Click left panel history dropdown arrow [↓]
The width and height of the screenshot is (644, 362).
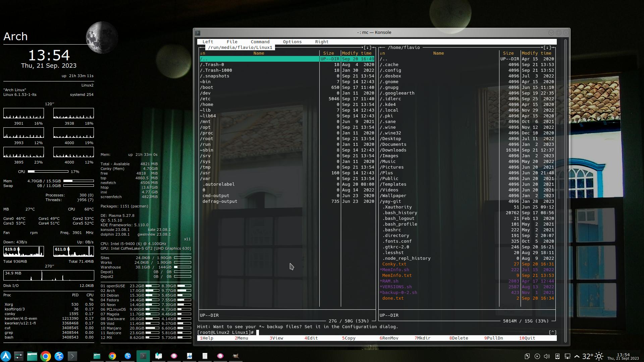pyautogui.click(x=367, y=48)
